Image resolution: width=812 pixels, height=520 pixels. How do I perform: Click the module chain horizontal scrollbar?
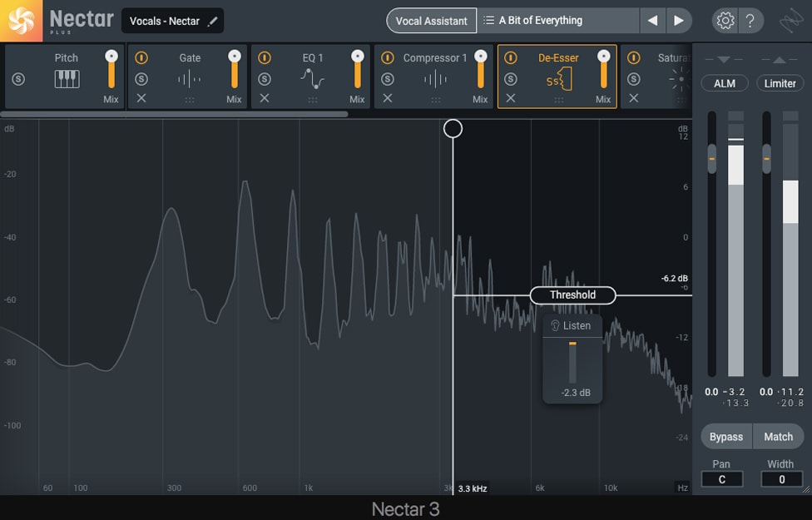point(174,114)
